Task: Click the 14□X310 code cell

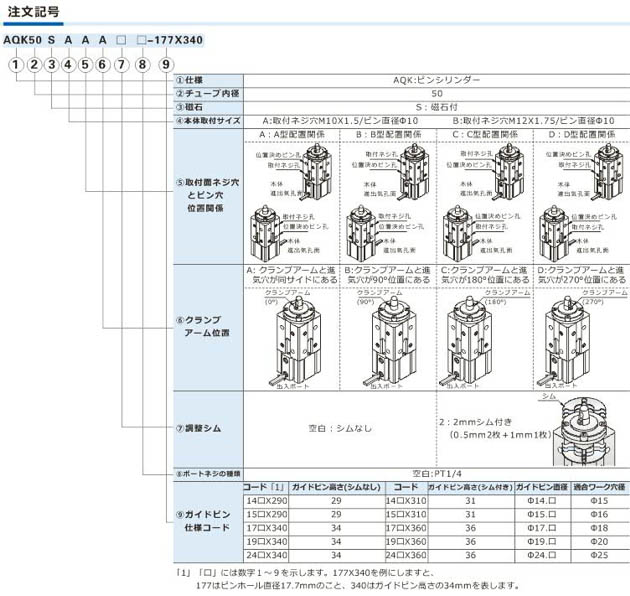Action: pyautogui.click(x=406, y=501)
